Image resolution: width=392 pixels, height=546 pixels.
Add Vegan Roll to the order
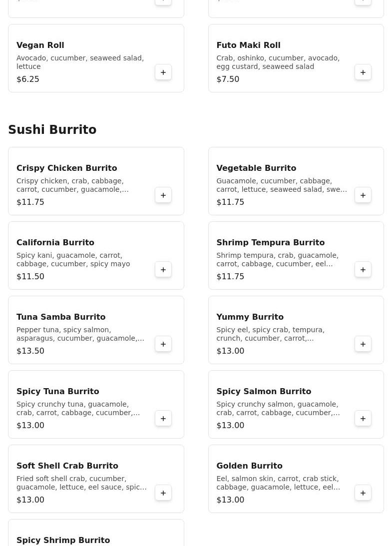click(163, 72)
